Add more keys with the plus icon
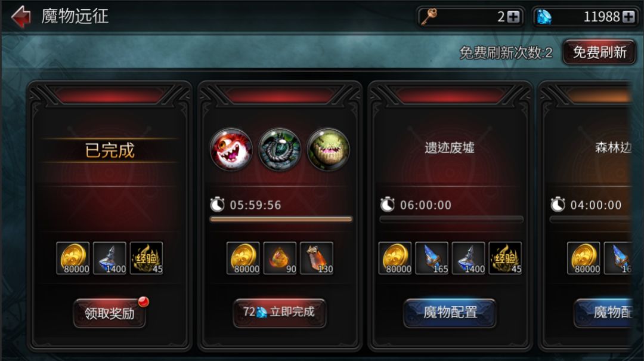This screenshot has width=644, height=361. 513,17
